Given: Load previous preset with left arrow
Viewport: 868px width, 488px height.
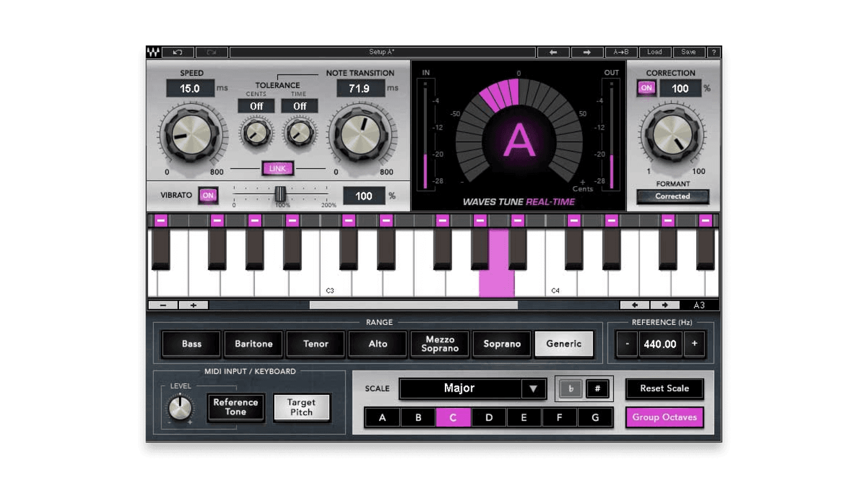Looking at the screenshot, I should click(553, 52).
